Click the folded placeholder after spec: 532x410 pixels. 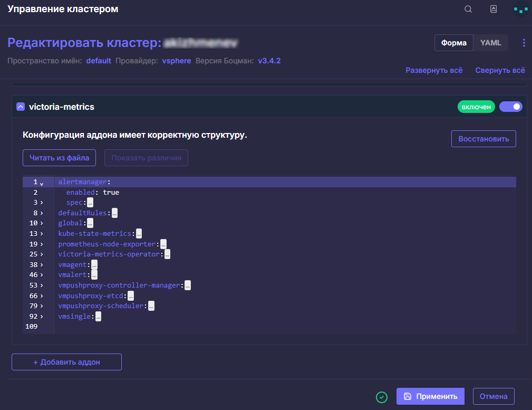[90, 203]
